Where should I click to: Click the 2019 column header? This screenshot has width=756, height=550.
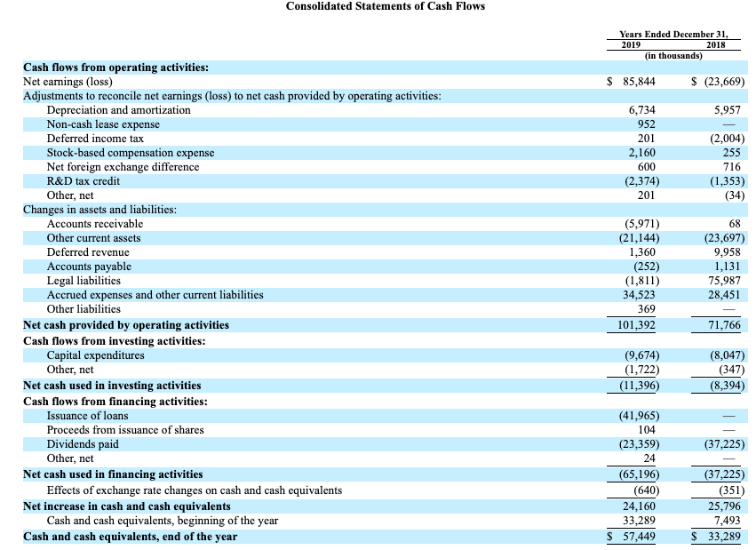click(x=631, y=44)
